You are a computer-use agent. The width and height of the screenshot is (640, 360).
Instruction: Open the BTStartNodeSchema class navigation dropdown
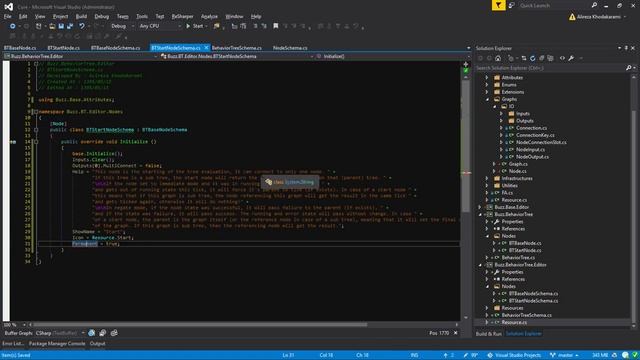tap(311, 56)
